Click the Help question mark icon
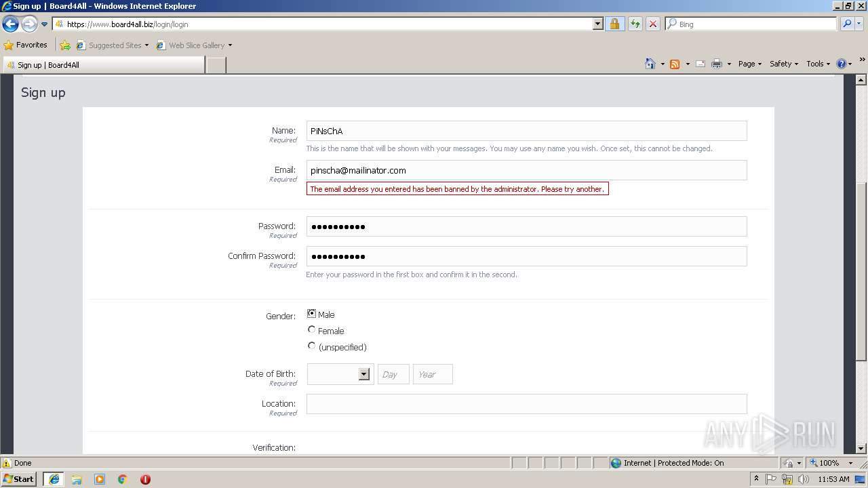Screen dimensions: 868x488 842,64
